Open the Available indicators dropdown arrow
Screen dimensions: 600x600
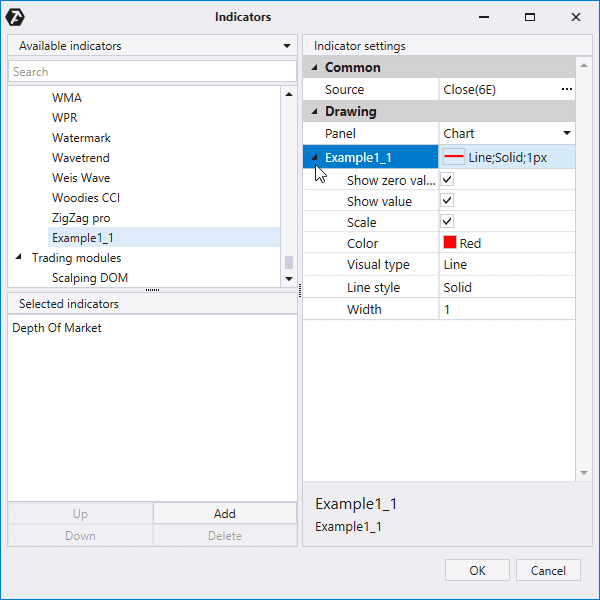pos(287,46)
